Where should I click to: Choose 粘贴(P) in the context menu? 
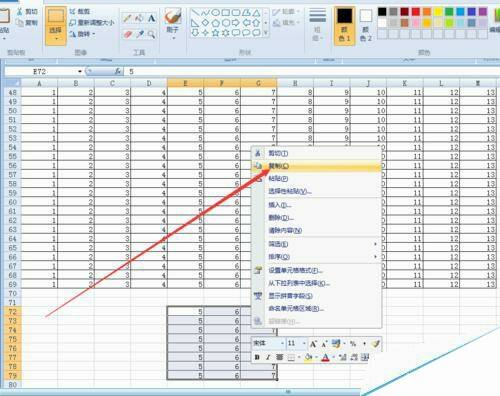[x=316, y=178]
